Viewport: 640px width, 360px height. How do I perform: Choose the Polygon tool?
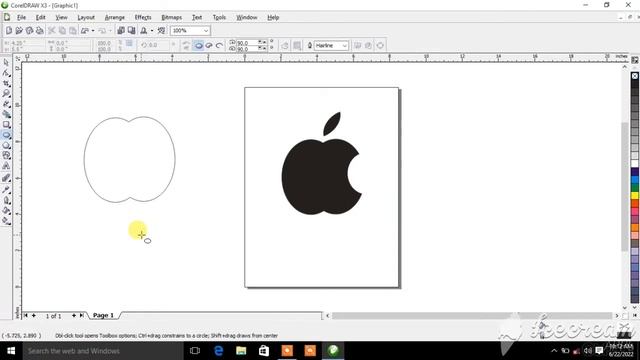pos(6,145)
